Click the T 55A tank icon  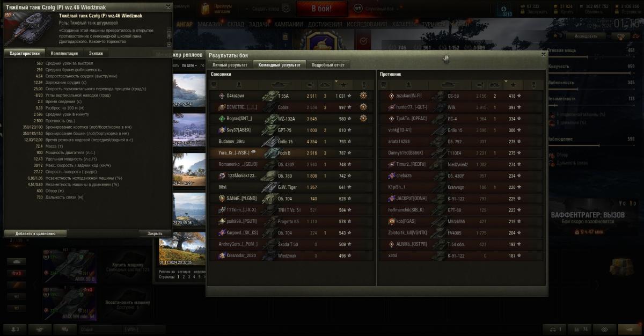(269, 96)
